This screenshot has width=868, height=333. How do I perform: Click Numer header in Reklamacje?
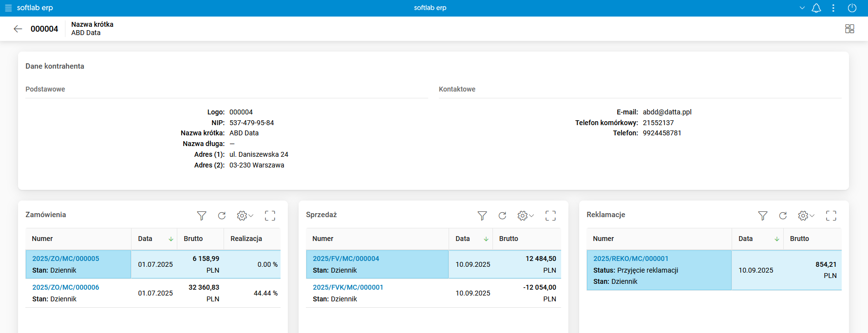(x=659, y=239)
